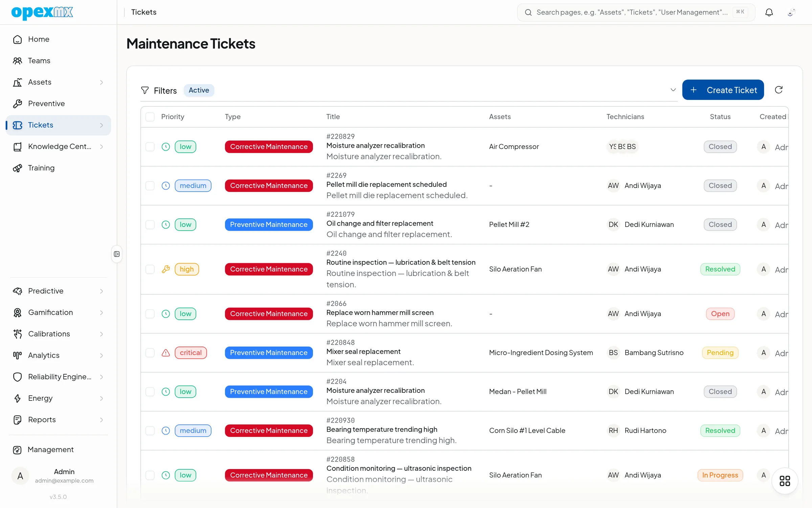Expand the Analytics submenu

click(101, 355)
